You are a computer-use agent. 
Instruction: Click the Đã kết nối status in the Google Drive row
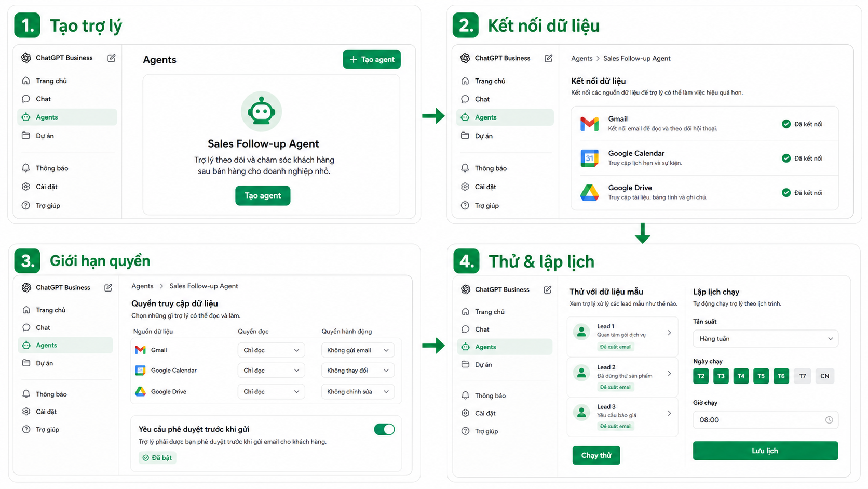click(802, 192)
